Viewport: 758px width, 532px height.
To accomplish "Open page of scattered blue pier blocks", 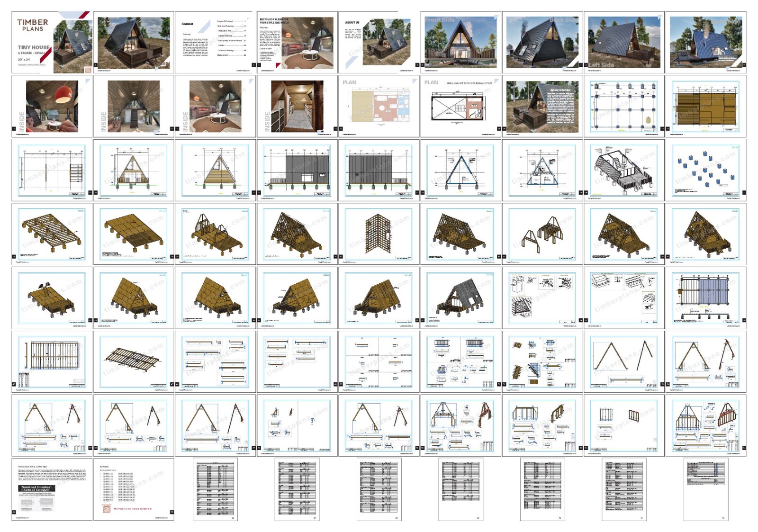I will tap(706, 171).
